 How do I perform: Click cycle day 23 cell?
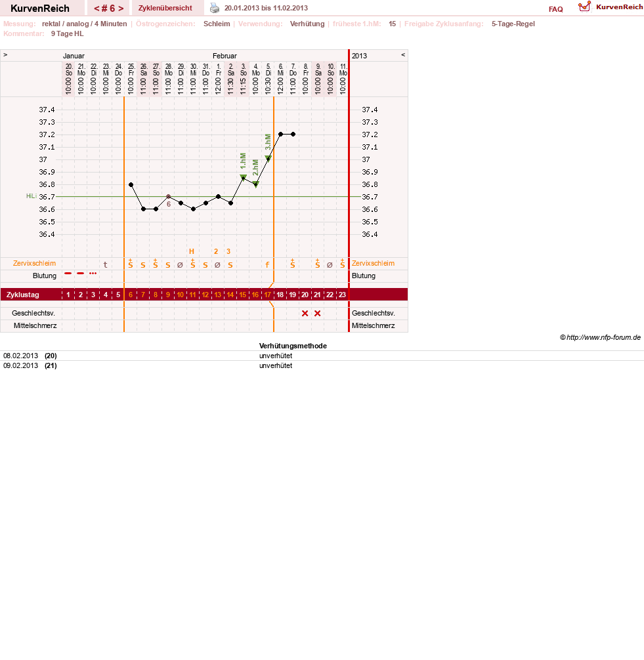pos(343,295)
